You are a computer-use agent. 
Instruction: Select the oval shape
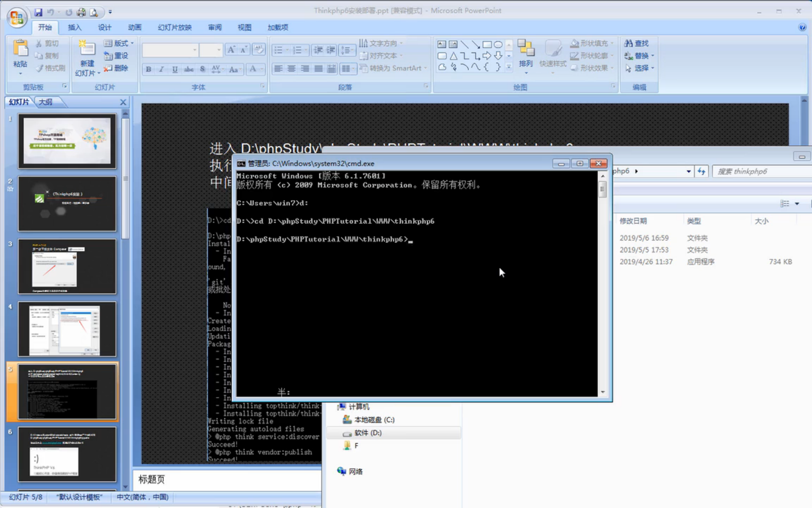498,45
